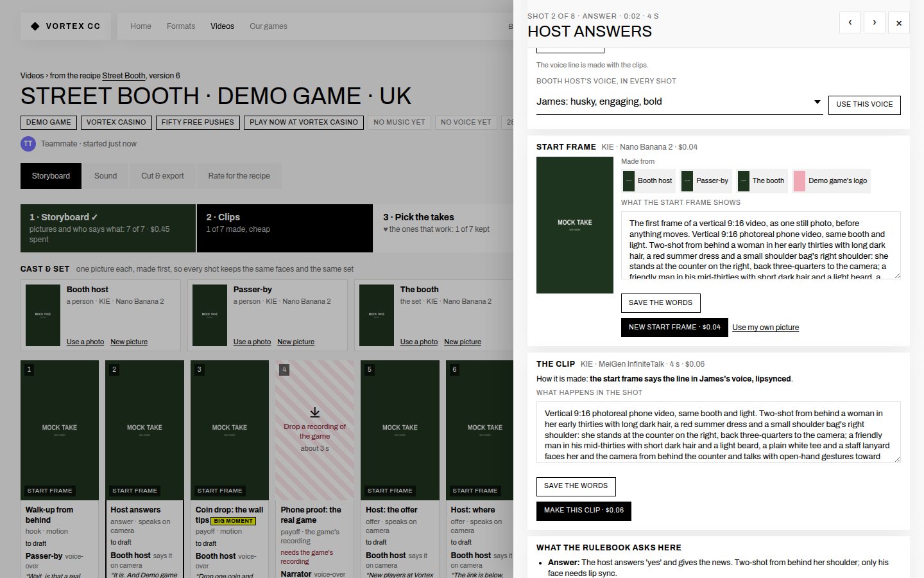Click the TT teammate avatar
Image resolution: width=924 pixels, height=578 pixels.
(28, 144)
